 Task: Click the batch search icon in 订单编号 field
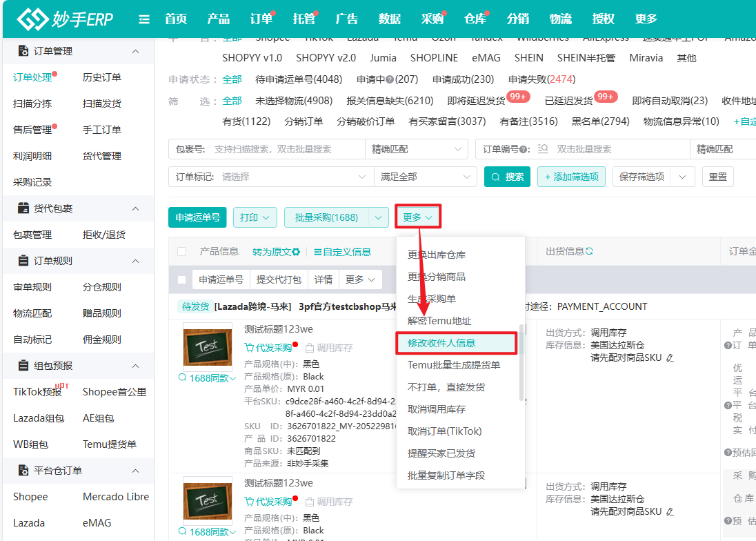[x=543, y=149]
